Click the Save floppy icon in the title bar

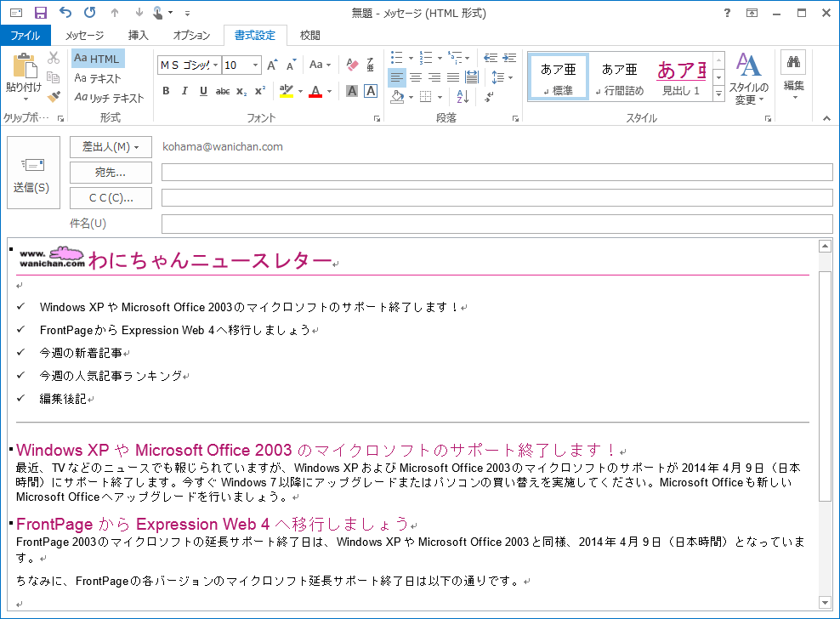click(x=41, y=13)
